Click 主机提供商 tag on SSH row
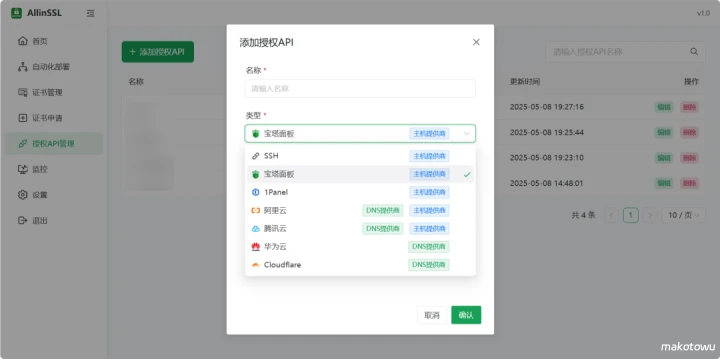 click(429, 156)
